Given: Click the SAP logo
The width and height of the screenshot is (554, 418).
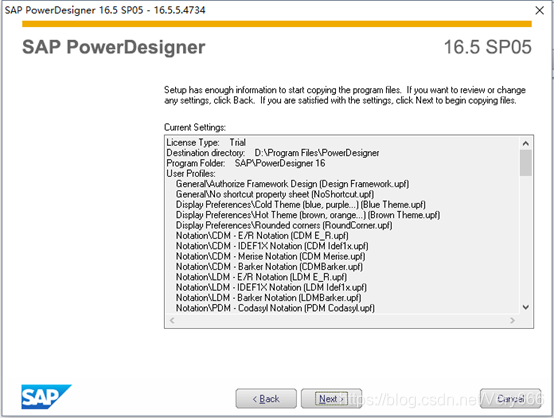Looking at the screenshot, I should click(x=46, y=396).
